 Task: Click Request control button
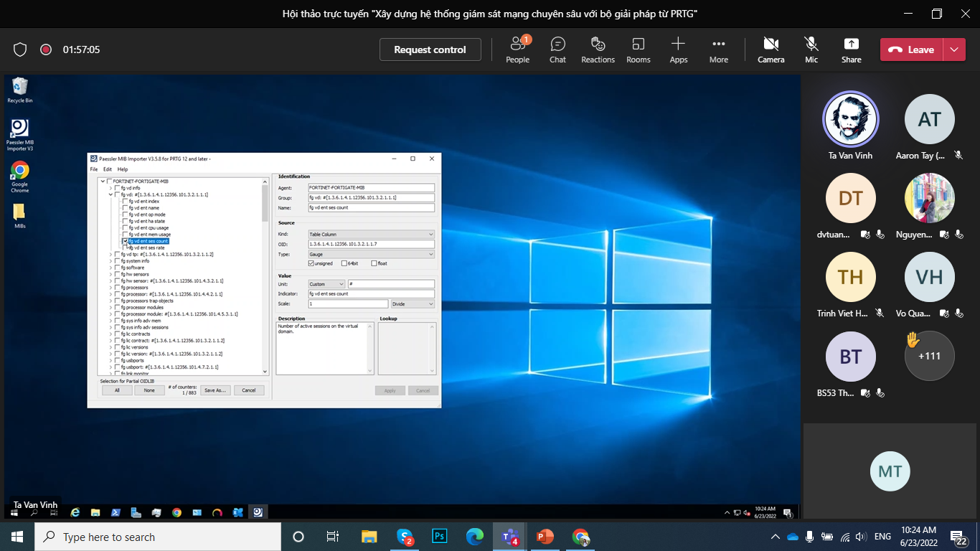430,50
